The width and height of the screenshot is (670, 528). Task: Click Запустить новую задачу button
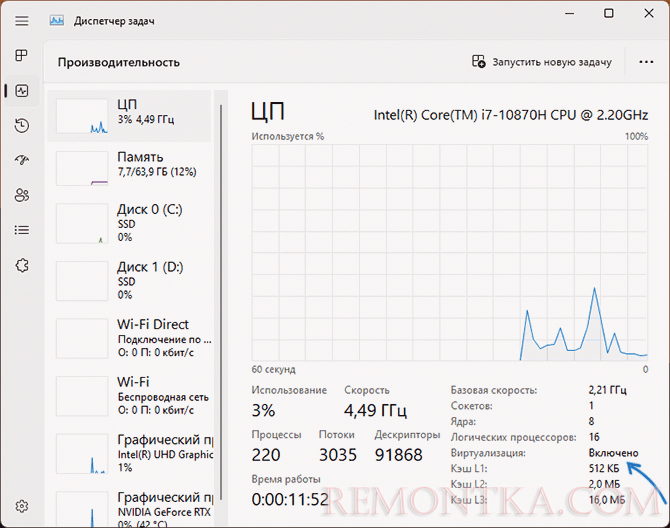(542, 62)
